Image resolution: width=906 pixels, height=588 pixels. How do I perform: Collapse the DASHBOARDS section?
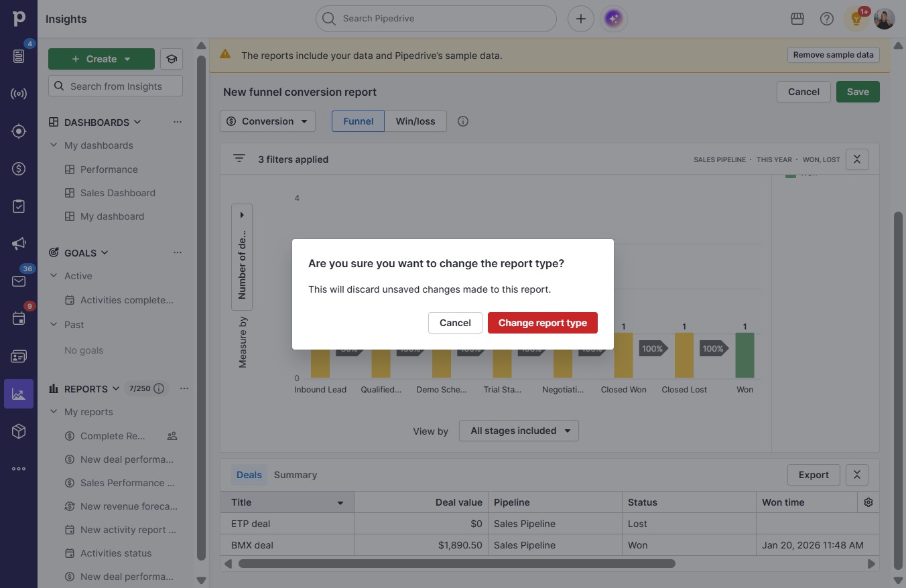click(137, 122)
